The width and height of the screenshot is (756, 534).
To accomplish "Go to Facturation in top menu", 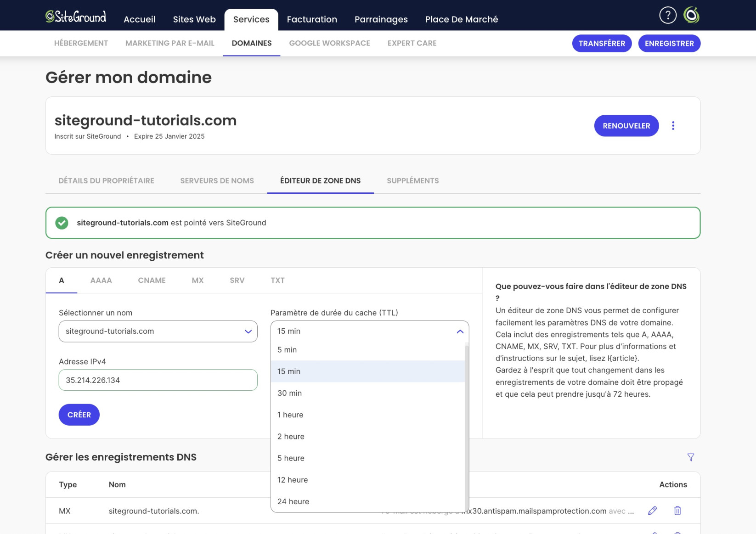I will tap(312, 19).
